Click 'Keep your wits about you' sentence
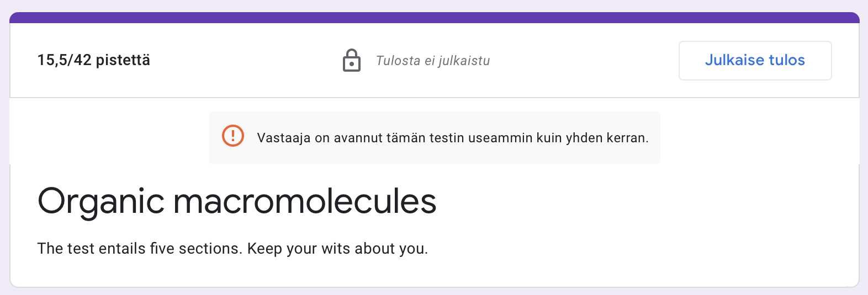 pos(337,249)
